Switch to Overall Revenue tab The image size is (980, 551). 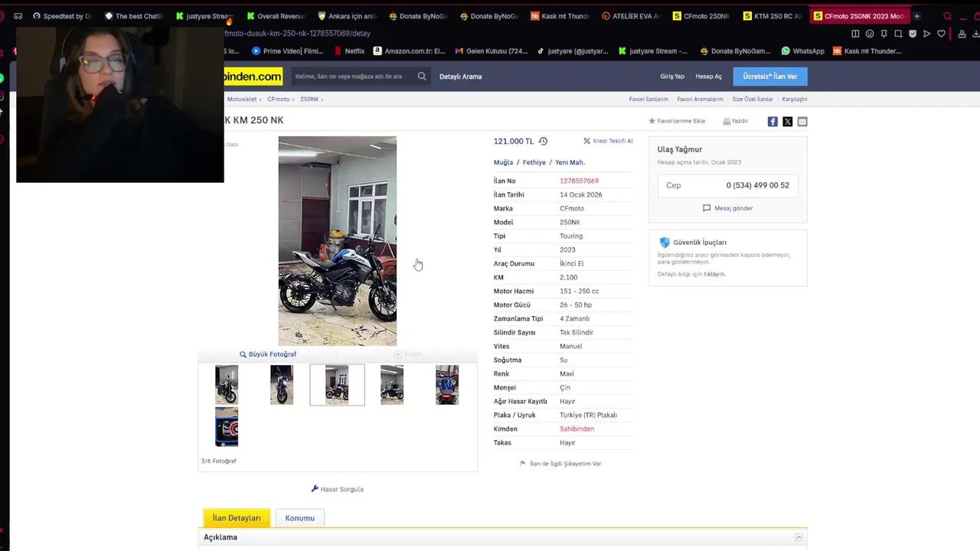276,16
